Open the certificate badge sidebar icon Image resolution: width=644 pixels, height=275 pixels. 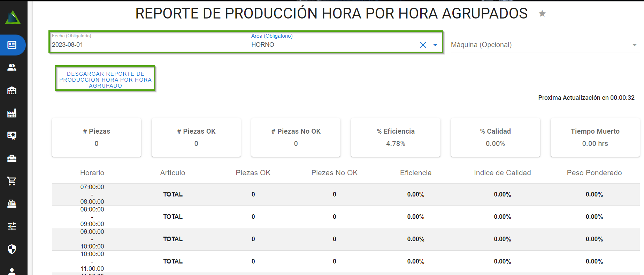12,135
